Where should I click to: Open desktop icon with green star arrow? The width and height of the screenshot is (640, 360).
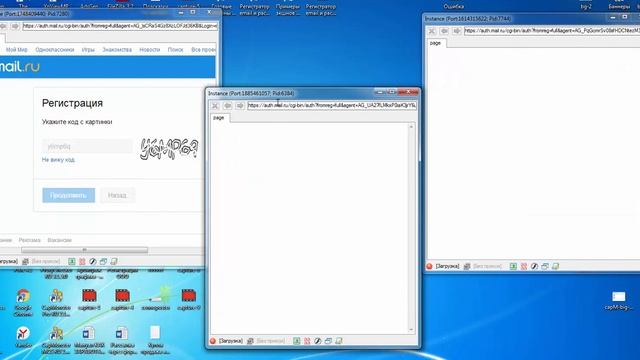(x=156, y=298)
